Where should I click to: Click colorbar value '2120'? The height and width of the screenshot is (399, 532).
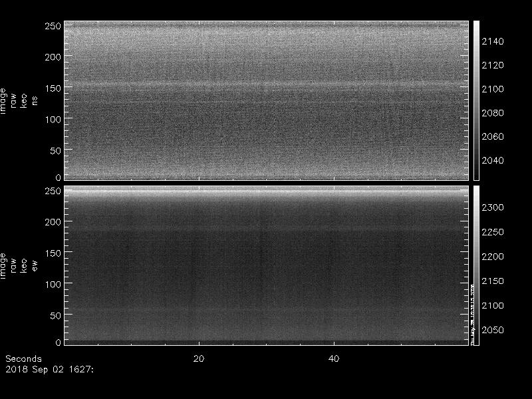[x=493, y=65]
